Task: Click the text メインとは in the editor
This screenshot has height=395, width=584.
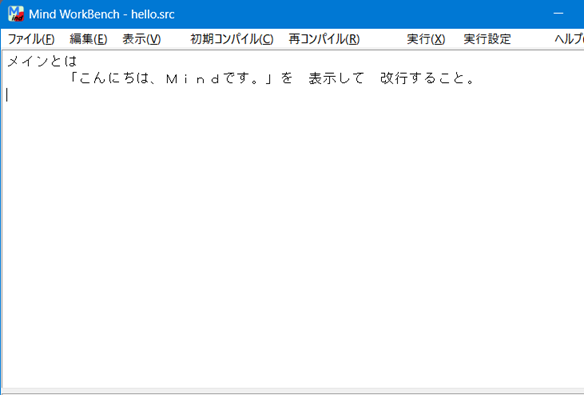Action: 42,61
